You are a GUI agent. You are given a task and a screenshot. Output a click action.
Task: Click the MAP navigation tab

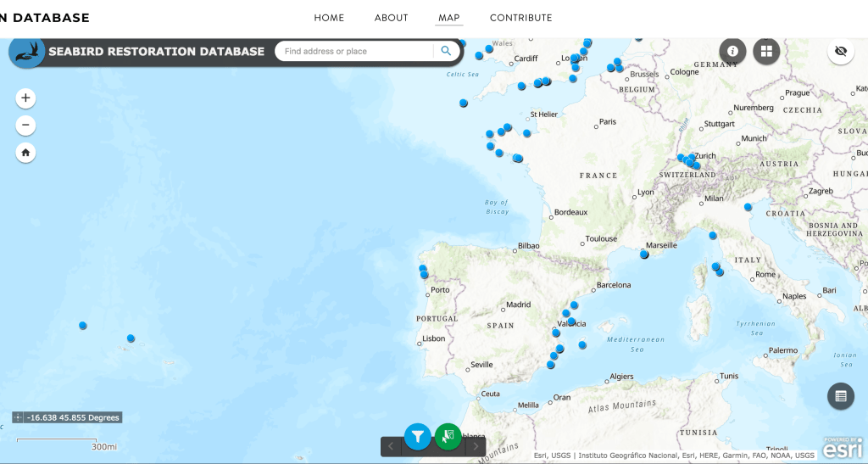[448, 18]
